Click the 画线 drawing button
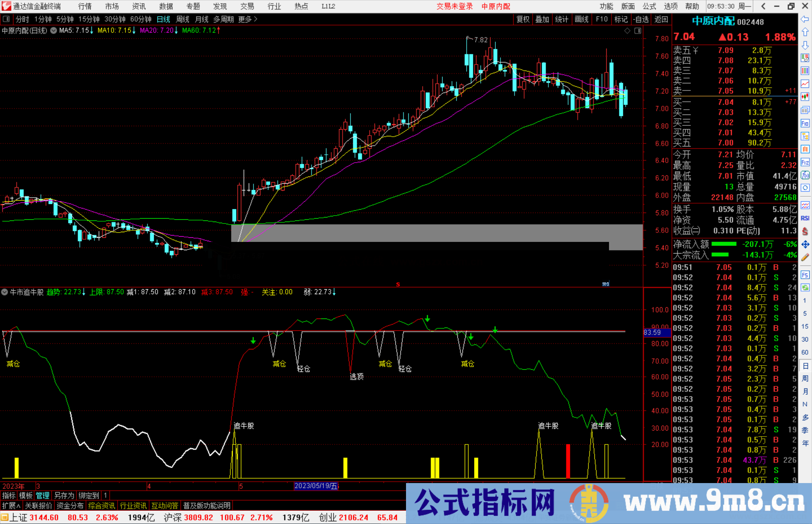Viewport: 812px width, 524px height. coord(582,19)
